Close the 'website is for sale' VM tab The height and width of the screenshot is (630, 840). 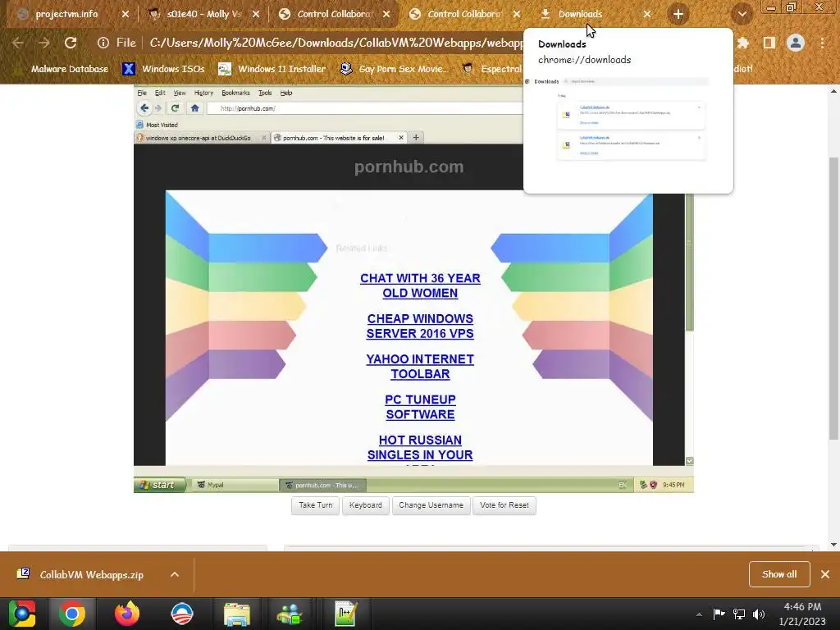[x=400, y=138]
